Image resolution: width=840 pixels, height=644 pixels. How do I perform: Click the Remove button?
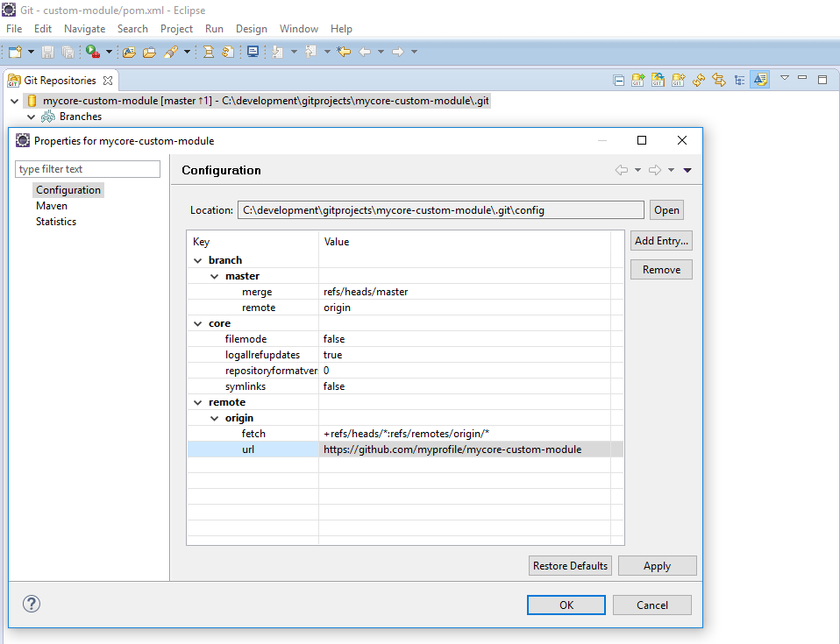[x=661, y=270]
